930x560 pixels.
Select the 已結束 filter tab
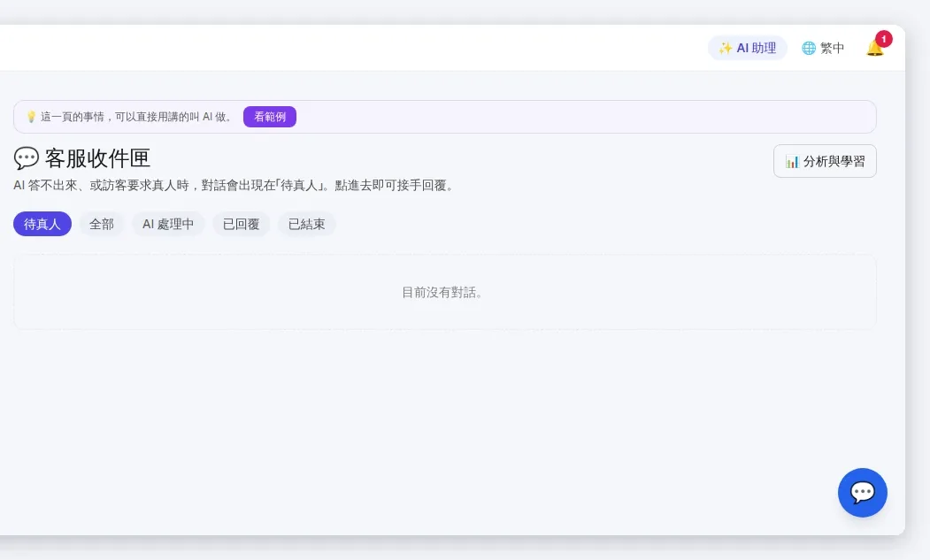pos(307,224)
